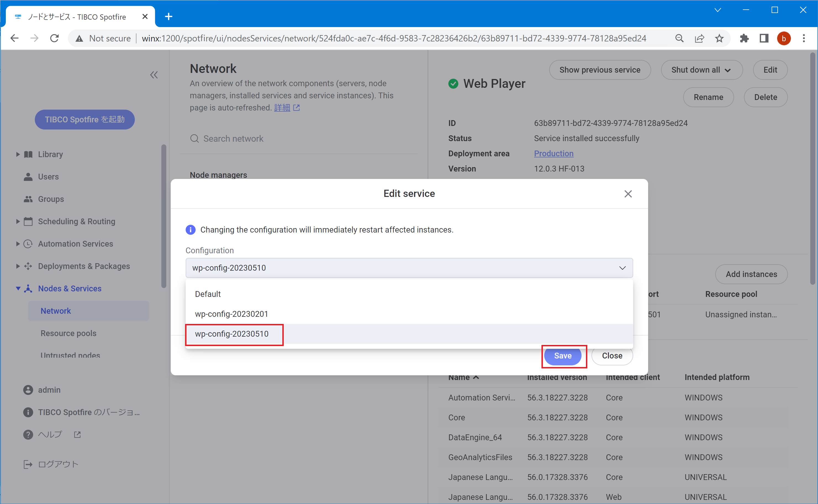This screenshot has height=504, width=818.
Task: Open Untrusted nodes in the sidebar
Action: coord(70,355)
